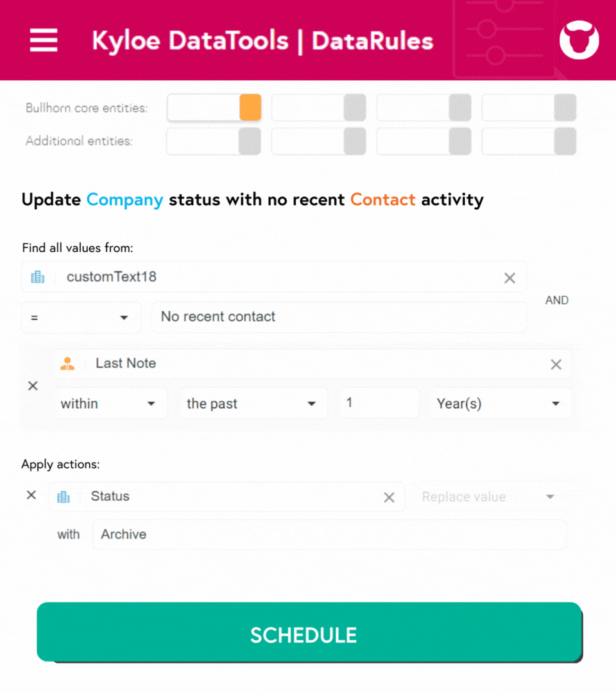Expand the 'within' dropdown
Image resolution: width=616 pixels, height=693 pixels.
[111, 403]
